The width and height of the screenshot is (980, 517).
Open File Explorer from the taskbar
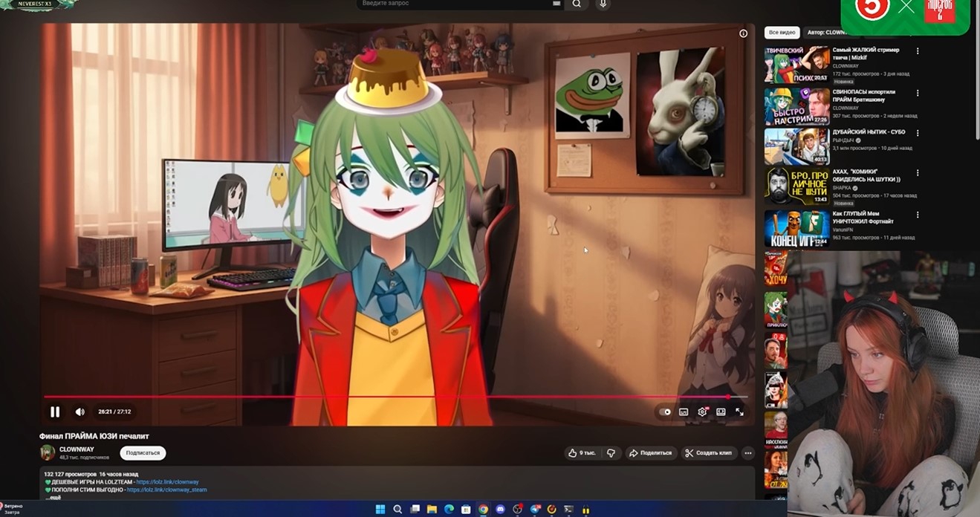tap(432, 510)
